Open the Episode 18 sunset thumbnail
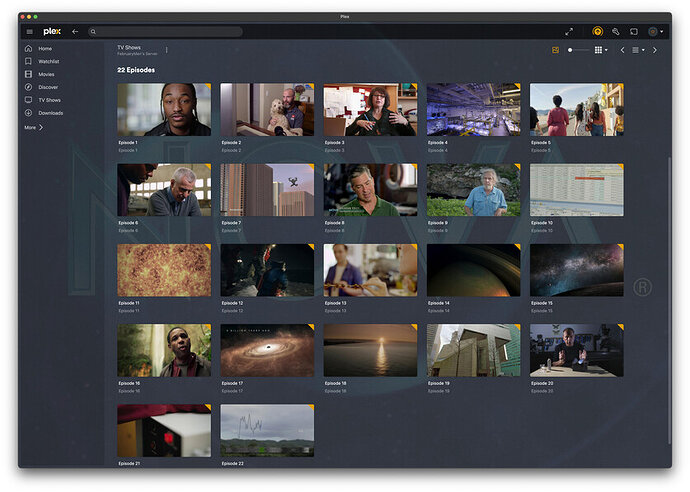690x492 pixels. 371,350
